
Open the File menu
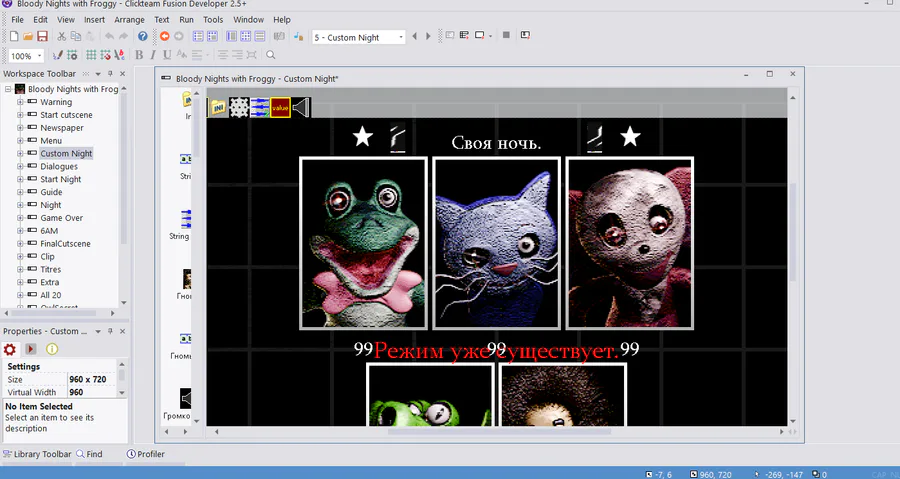click(x=17, y=20)
